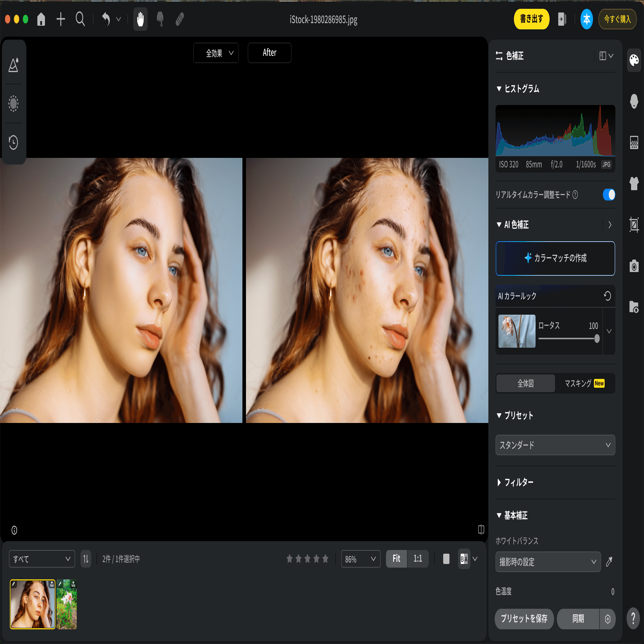The height and width of the screenshot is (644, 644).
Task: Open the スタンダード preset dropdown
Action: tap(555, 445)
